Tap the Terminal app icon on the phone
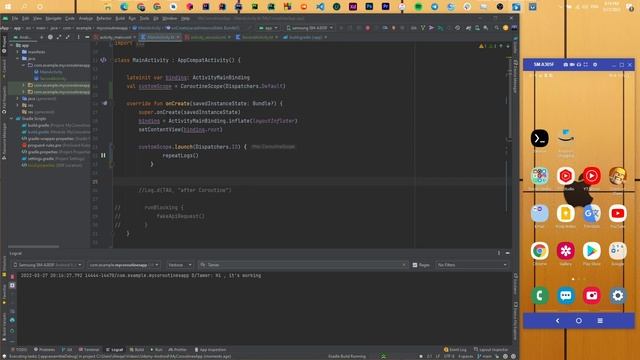The height and width of the screenshot is (360, 640). (540, 138)
